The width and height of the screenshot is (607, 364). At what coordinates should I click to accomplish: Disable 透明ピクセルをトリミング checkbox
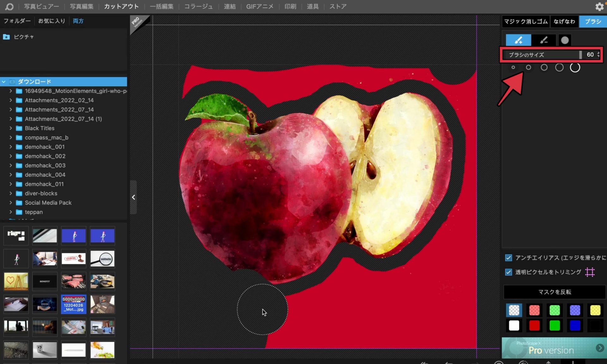pyautogui.click(x=508, y=272)
